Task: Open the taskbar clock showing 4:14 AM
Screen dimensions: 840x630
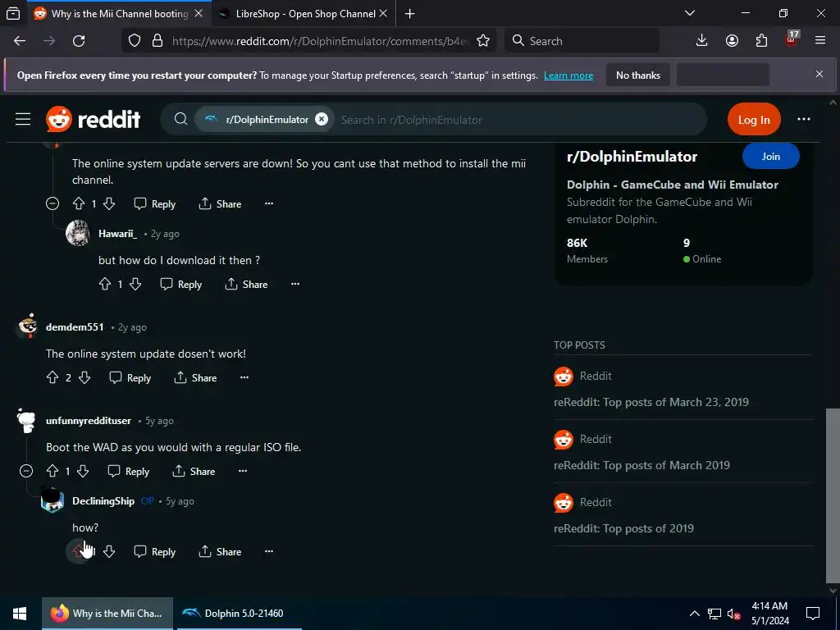Action: pyautogui.click(x=769, y=614)
